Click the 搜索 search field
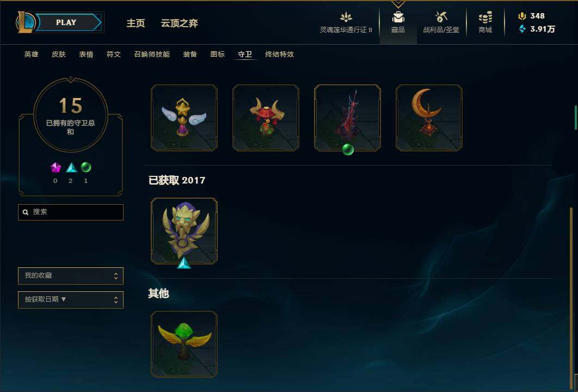The width and height of the screenshot is (578, 392). (x=71, y=212)
